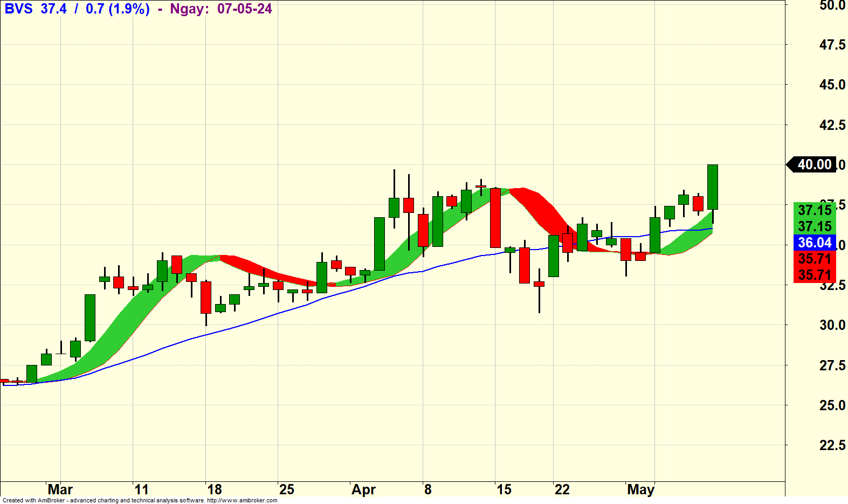Click the 50.0 price axis label
848x504 pixels.
click(832, 5)
